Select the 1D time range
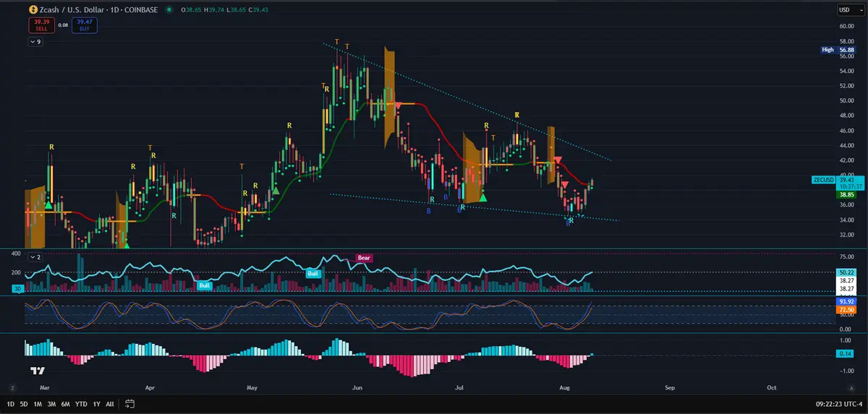Image resolution: width=868 pixels, height=414 pixels. (x=11, y=403)
